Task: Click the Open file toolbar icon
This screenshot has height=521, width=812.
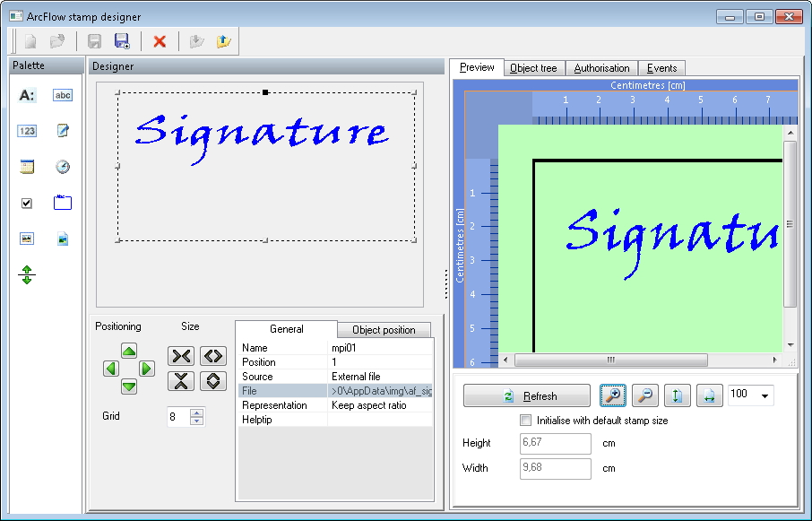Action: click(x=57, y=41)
